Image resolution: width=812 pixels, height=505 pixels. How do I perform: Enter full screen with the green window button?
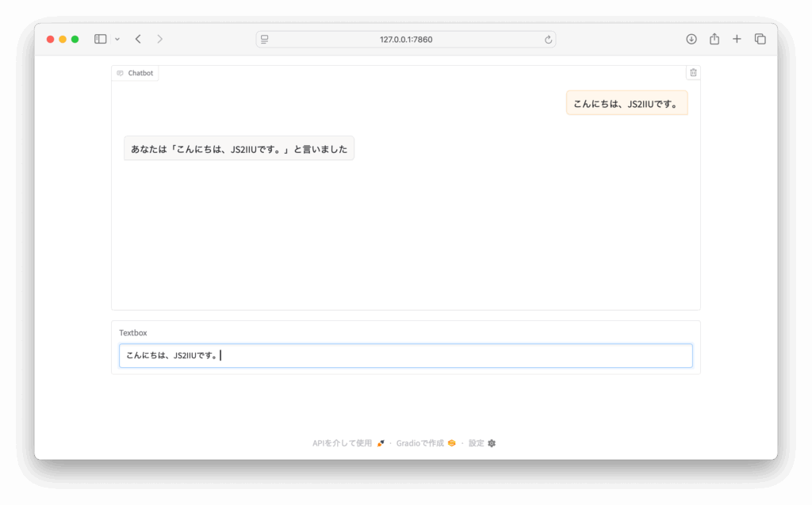tap(75, 39)
